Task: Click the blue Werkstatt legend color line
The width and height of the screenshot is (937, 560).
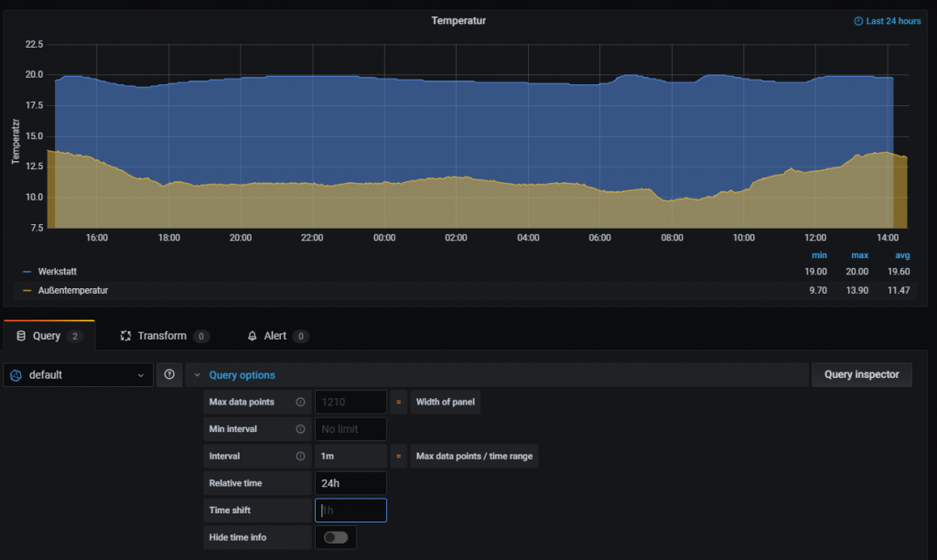Action: click(x=27, y=272)
